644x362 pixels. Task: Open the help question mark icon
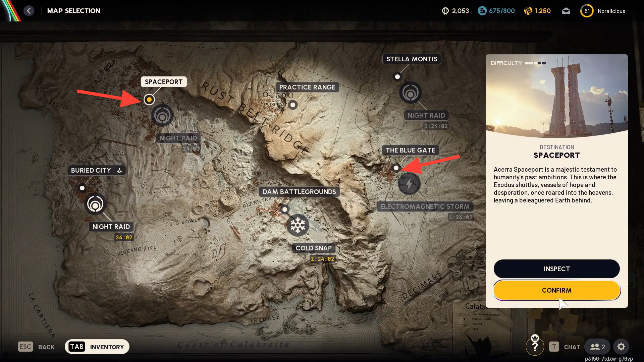pos(535,347)
